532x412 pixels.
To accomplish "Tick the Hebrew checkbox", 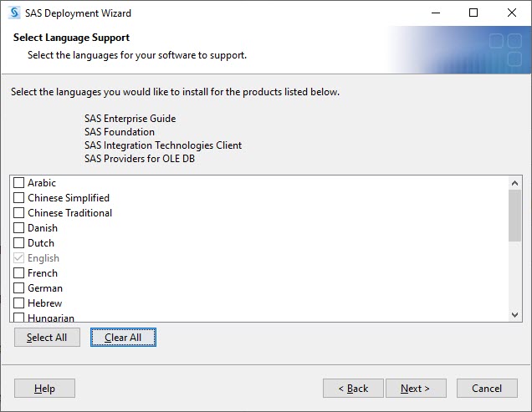I will [x=18, y=303].
